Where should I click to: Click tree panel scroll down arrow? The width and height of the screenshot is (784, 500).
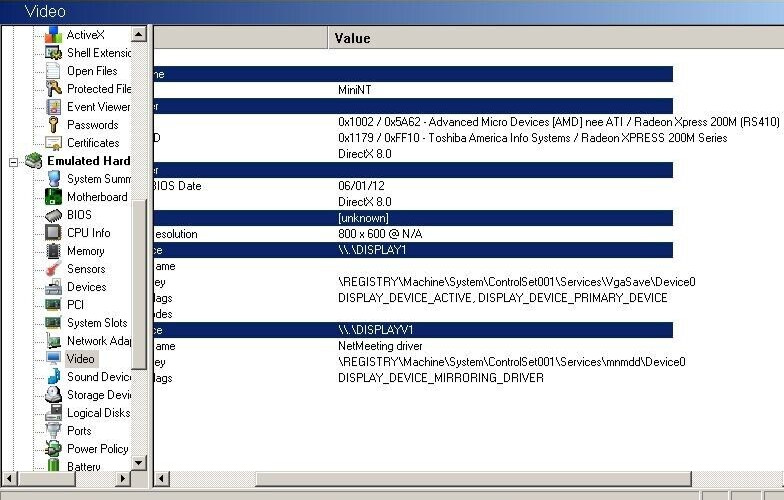138,463
